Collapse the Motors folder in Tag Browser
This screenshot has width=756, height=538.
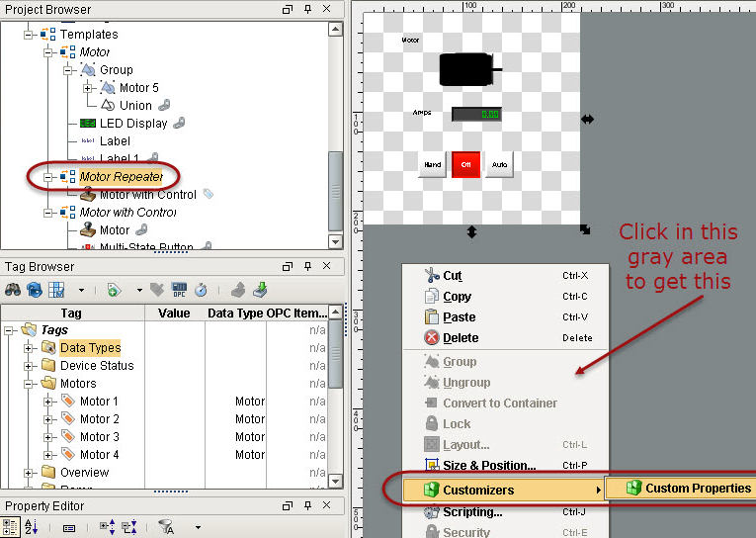(29, 384)
